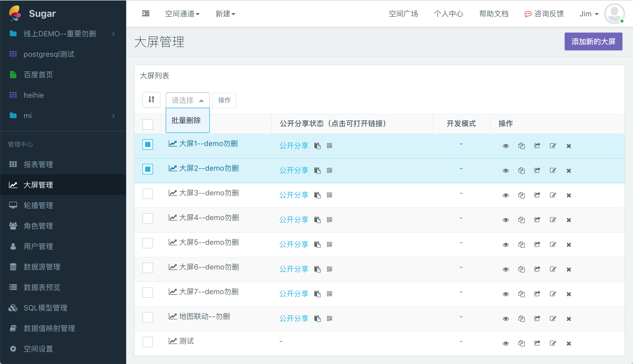Open 轮播管理 in the sidebar
633x364 pixels.
[x=38, y=205]
